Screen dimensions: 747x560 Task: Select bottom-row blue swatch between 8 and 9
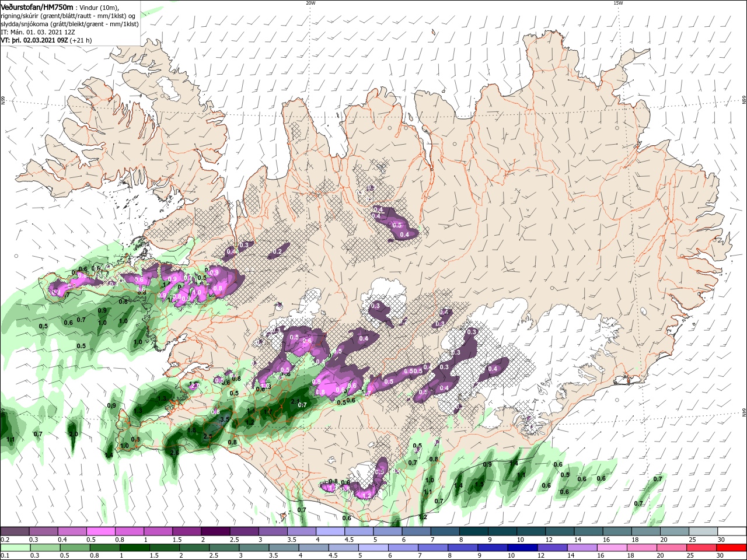(x=462, y=548)
